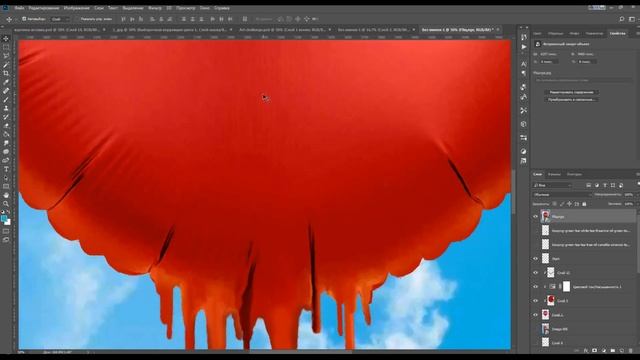Open the Actions panel play icon

point(524,47)
